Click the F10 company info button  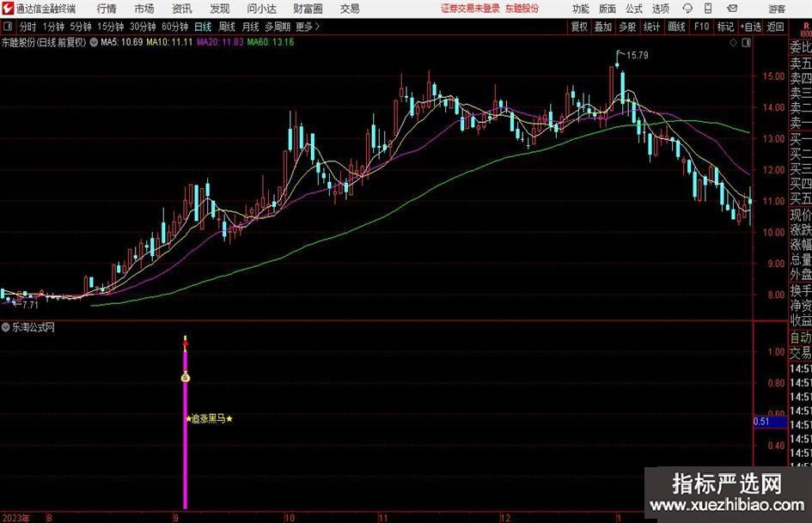pos(701,27)
